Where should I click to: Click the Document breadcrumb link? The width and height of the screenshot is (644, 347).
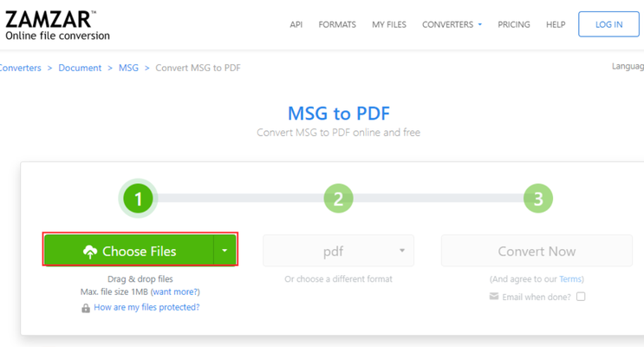coord(80,68)
